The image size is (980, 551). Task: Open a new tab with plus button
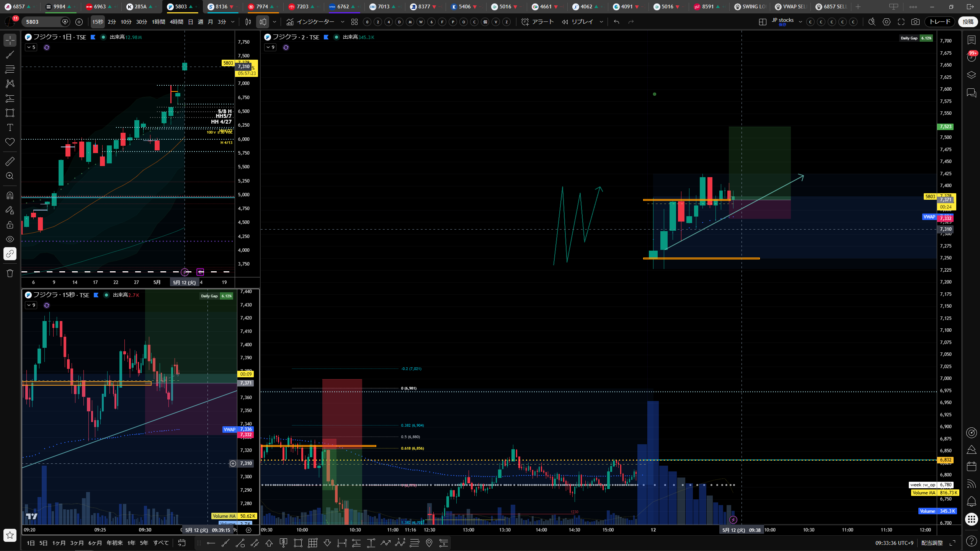click(858, 7)
